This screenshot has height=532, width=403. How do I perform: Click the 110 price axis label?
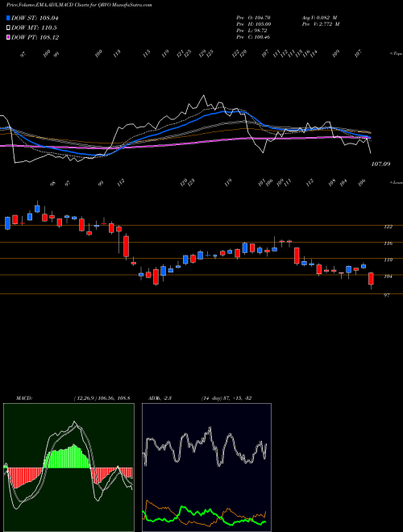tap(388, 260)
